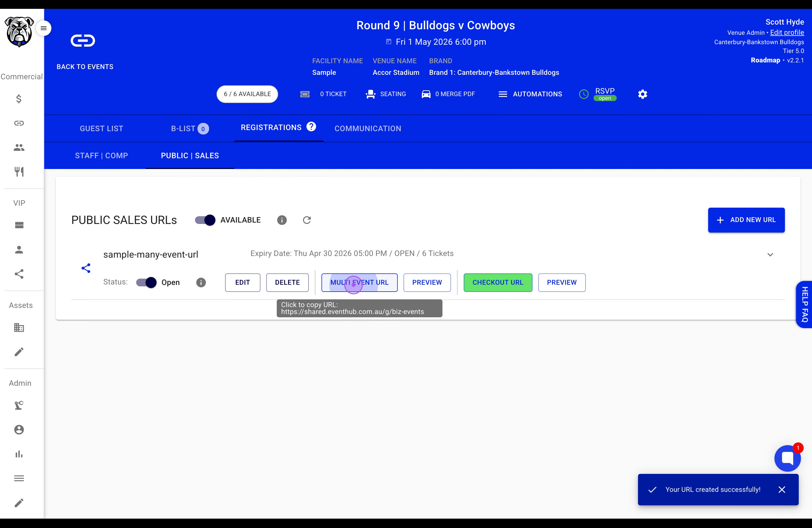Open the HELP FAQ side tab

(805, 304)
